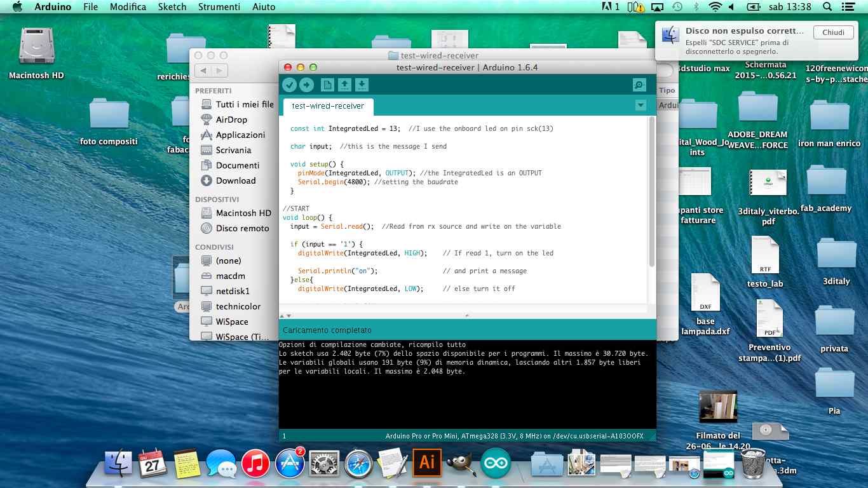The image size is (868, 488).
Task: Open Adobe Illustrator from the Dock
Action: click(x=427, y=463)
